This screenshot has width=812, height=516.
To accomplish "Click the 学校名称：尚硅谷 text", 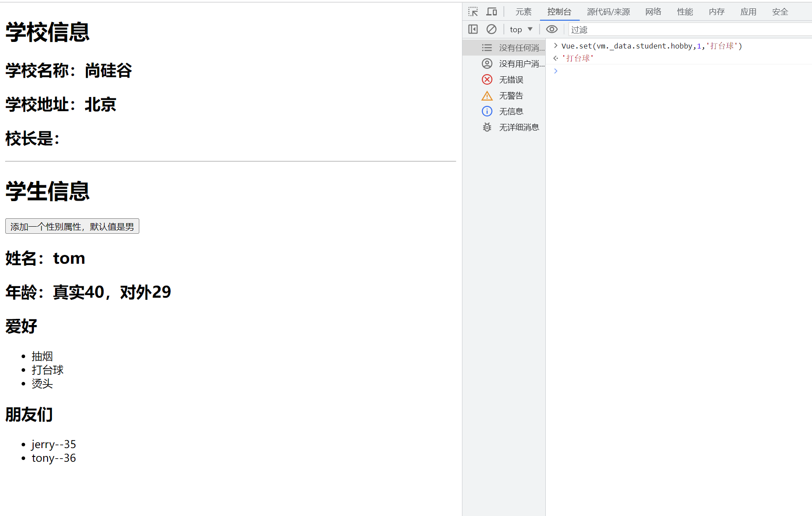I will click(69, 71).
